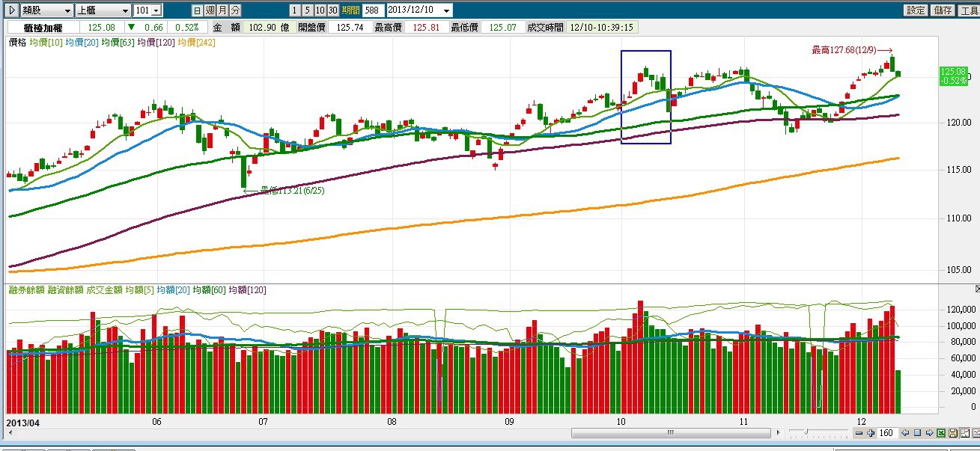Select the 10-minute interval button
Image resolution: width=980 pixels, height=451 pixels.
click(320, 10)
